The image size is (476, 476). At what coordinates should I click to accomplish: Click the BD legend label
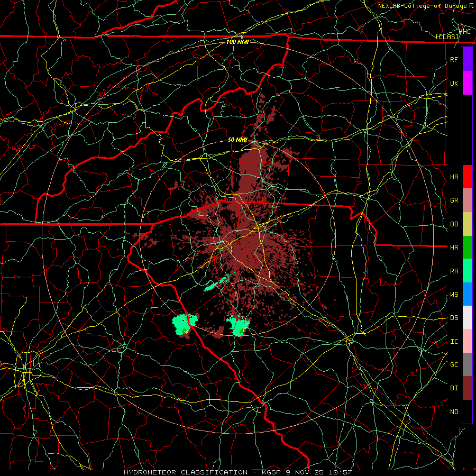[454, 224]
